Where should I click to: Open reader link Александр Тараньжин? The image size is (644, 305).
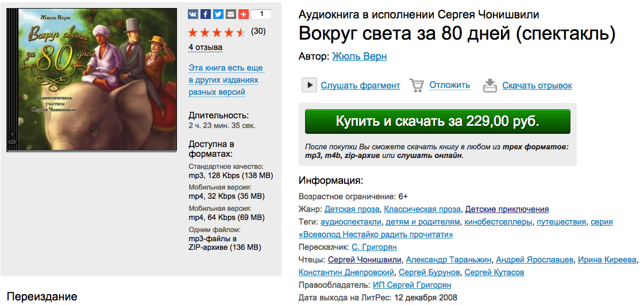[x=449, y=260]
